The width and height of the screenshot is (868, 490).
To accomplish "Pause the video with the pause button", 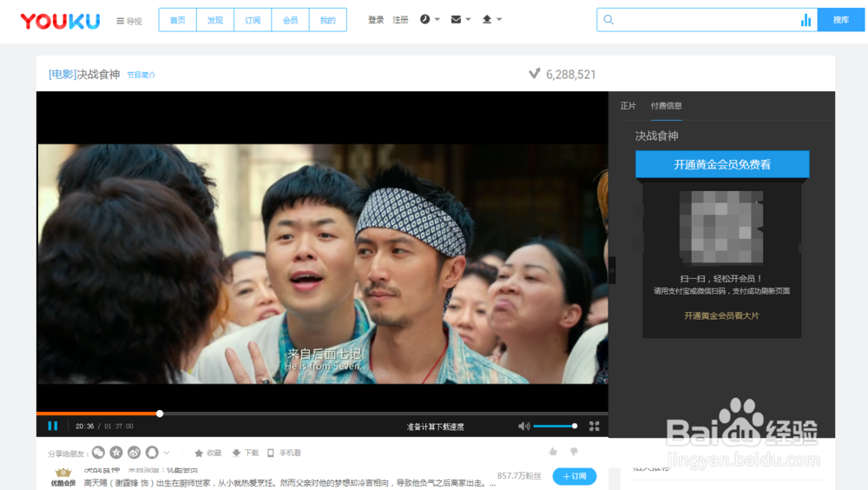I will coord(53,426).
